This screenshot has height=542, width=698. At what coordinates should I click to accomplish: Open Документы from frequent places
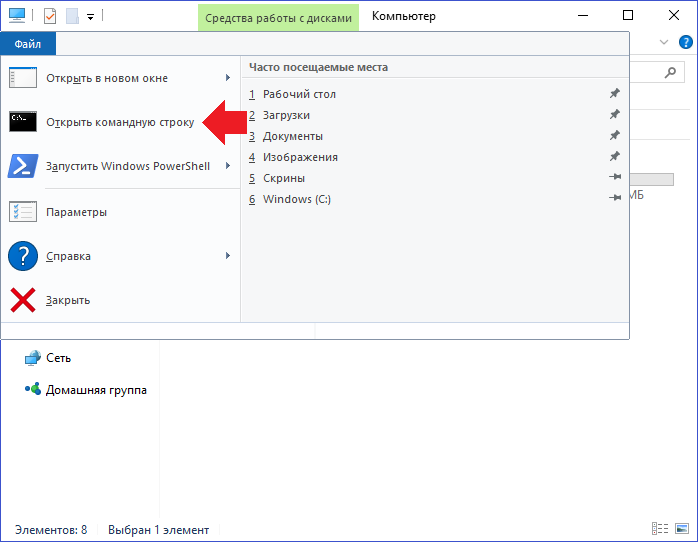point(292,136)
